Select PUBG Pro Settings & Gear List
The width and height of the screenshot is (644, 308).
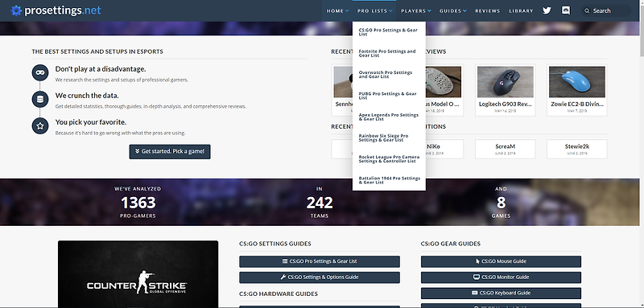pyautogui.click(x=389, y=96)
